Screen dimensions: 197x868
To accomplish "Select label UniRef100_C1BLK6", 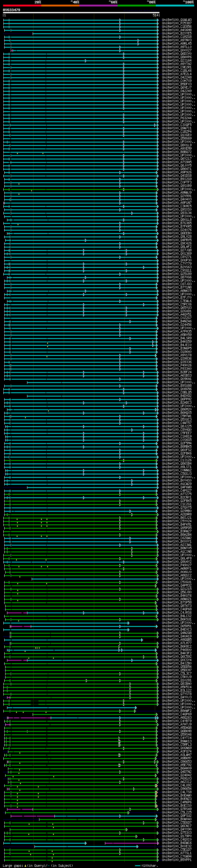I will point(177,71).
